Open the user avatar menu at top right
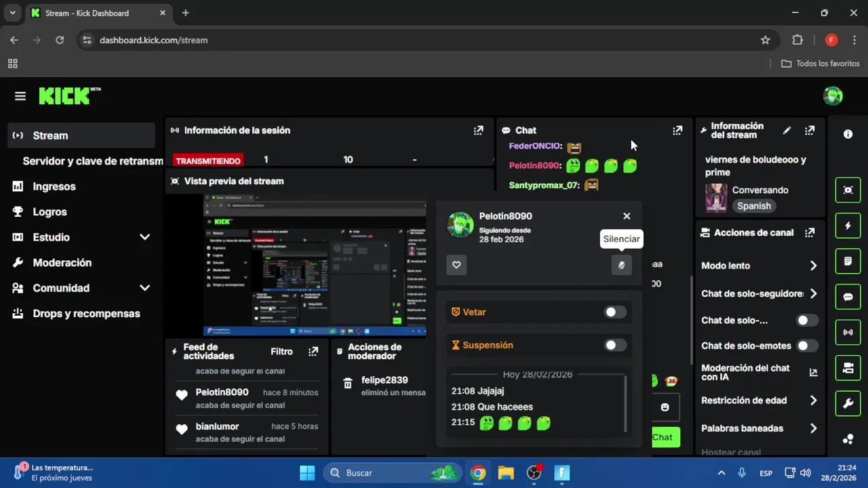Viewport: 868px width, 488px height. tap(833, 96)
